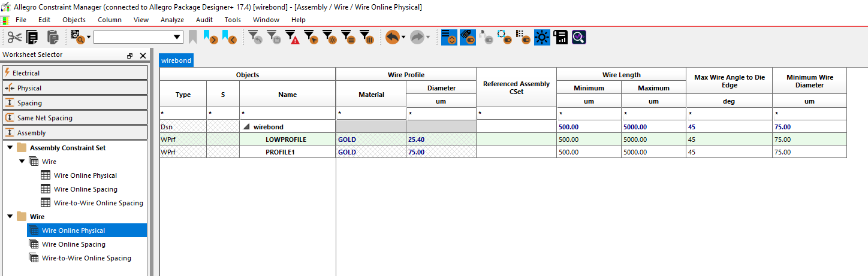Viewport: 868px width, 276px height.
Task: Open the find text combo box
Action: click(x=138, y=37)
